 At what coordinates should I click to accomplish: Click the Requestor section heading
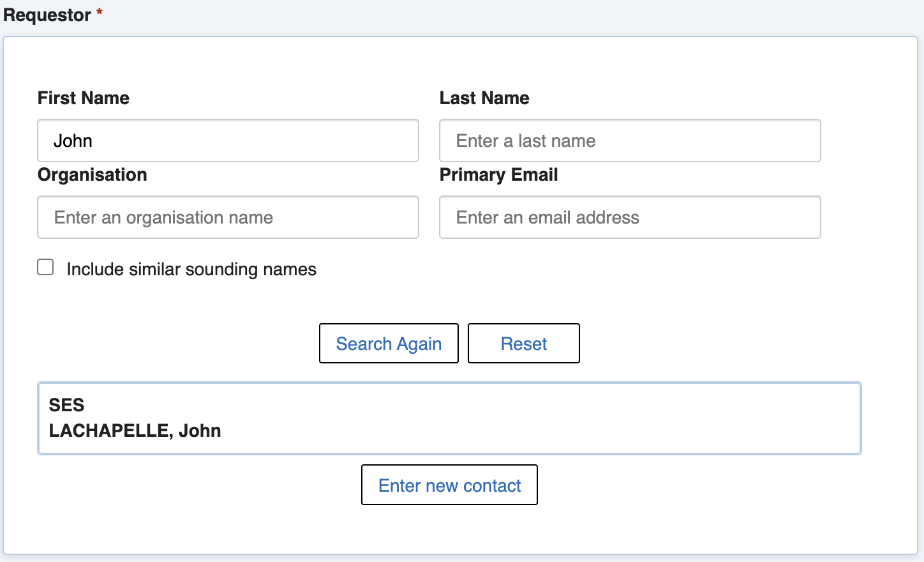click(x=47, y=15)
